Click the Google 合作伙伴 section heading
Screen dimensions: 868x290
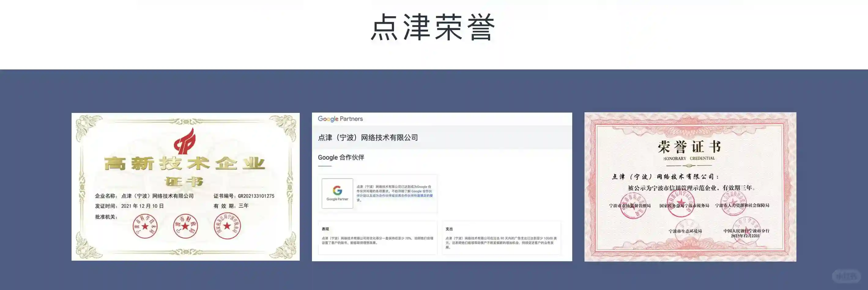point(341,158)
